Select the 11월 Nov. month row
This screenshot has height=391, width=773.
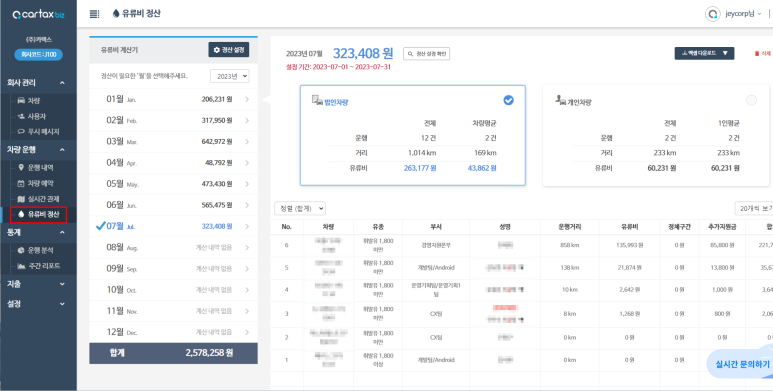(174, 311)
